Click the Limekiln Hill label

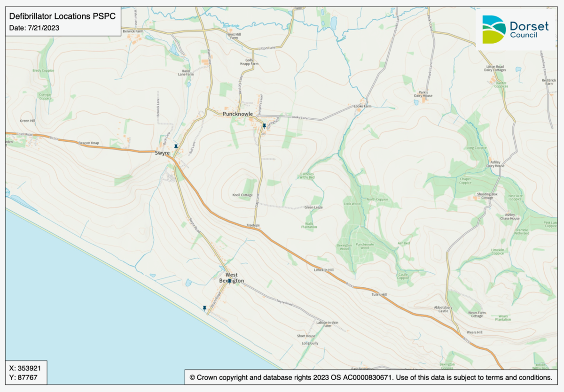click(x=323, y=270)
